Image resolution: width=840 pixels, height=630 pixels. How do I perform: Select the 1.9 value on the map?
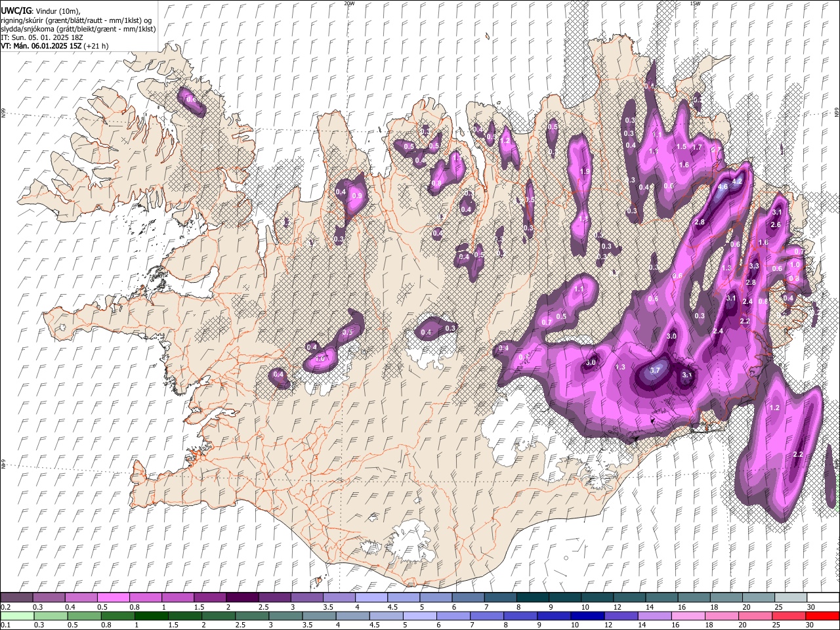click(585, 171)
